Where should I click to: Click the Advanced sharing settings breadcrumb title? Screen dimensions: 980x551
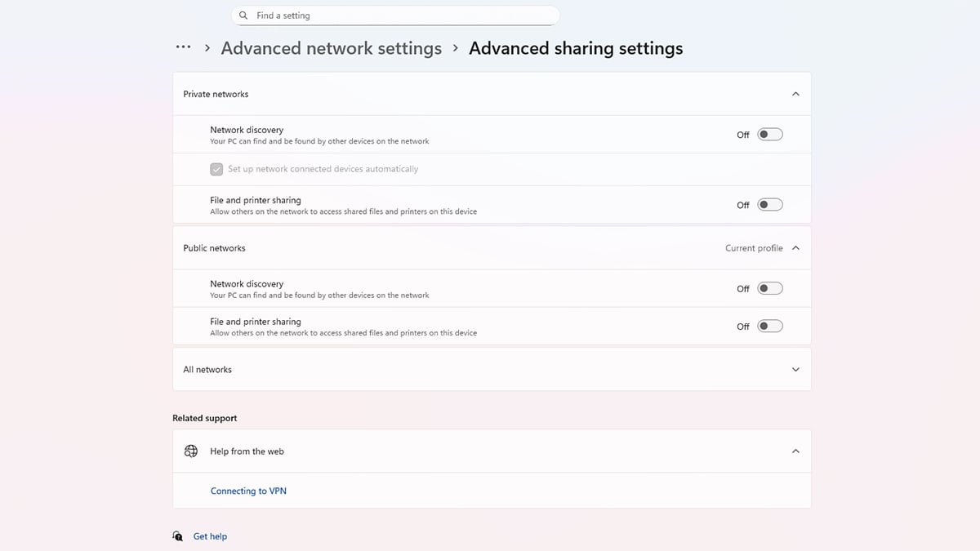tap(576, 48)
